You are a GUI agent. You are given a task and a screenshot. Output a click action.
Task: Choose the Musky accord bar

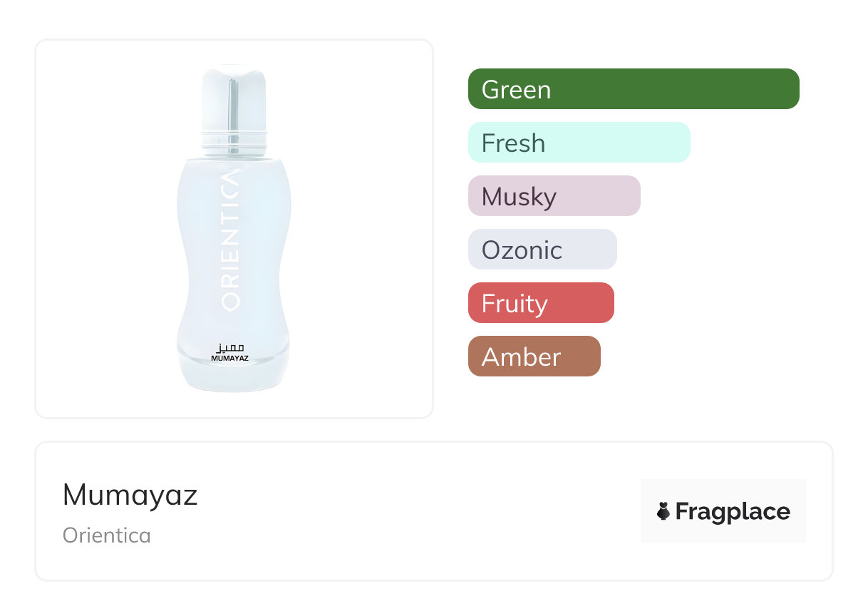click(554, 196)
